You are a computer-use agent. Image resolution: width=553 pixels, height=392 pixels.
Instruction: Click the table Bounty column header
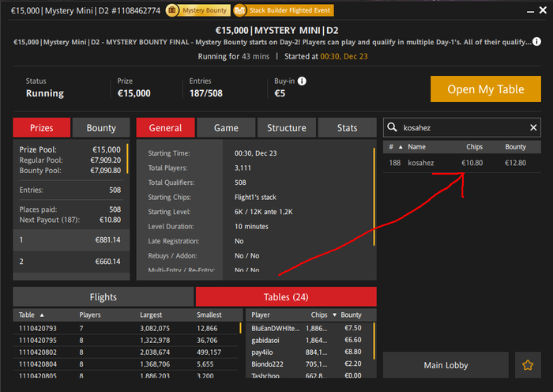pos(351,315)
